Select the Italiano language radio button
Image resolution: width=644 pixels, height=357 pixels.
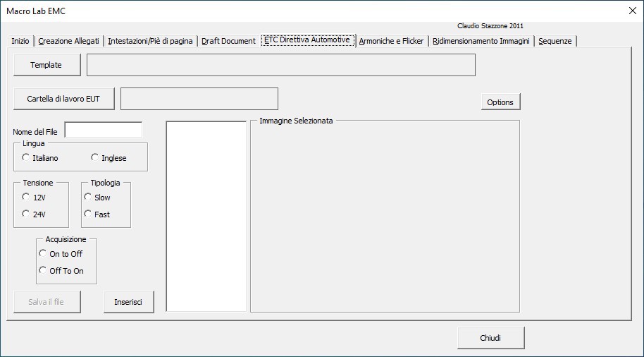coord(26,158)
